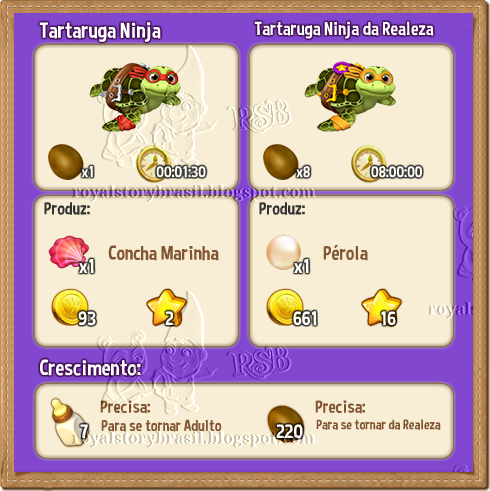Screen dimensions: 490x491
Task: Click the Tartaruga Ninja title
Action: click(x=100, y=31)
